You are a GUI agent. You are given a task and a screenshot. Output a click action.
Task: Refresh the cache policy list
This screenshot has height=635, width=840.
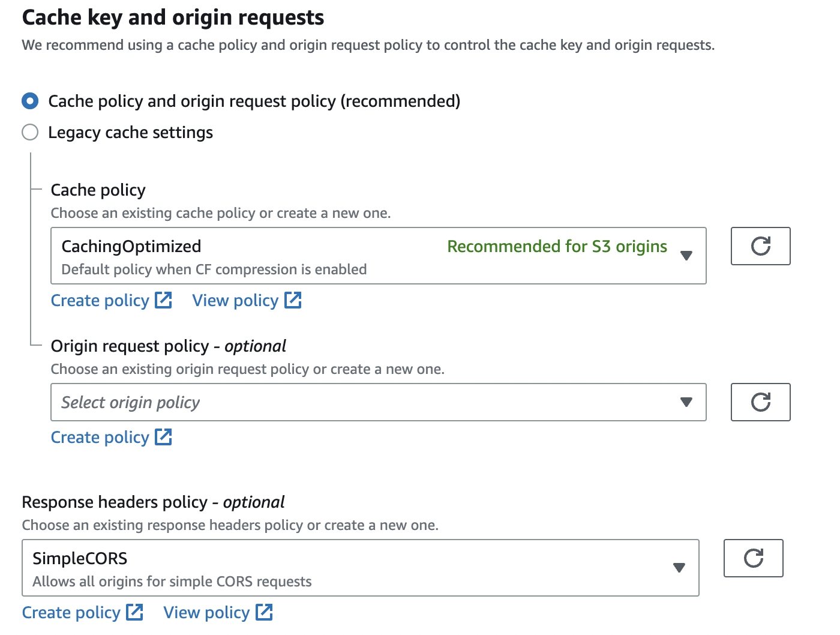point(760,246)
